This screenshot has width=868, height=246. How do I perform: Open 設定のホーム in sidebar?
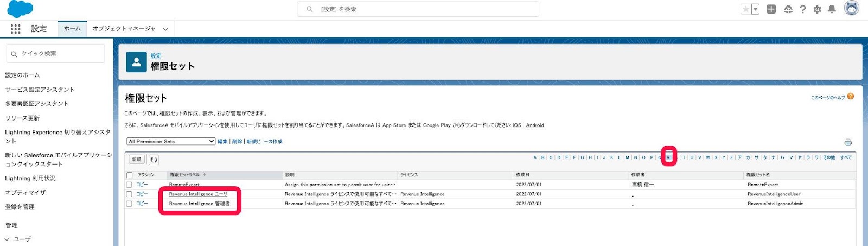[22, 75]
